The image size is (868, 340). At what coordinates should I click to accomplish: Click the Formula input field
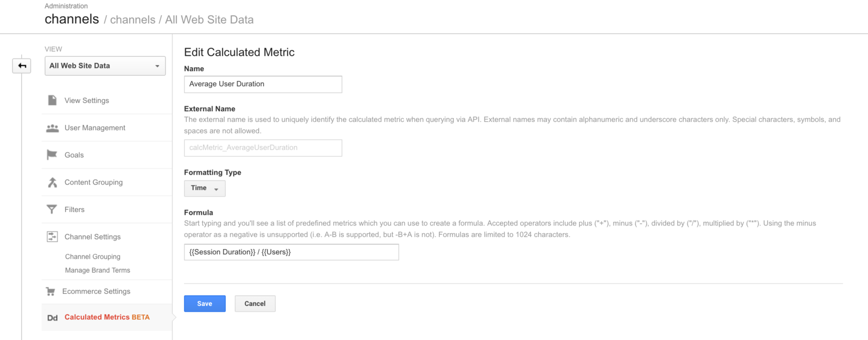(291, 252)
